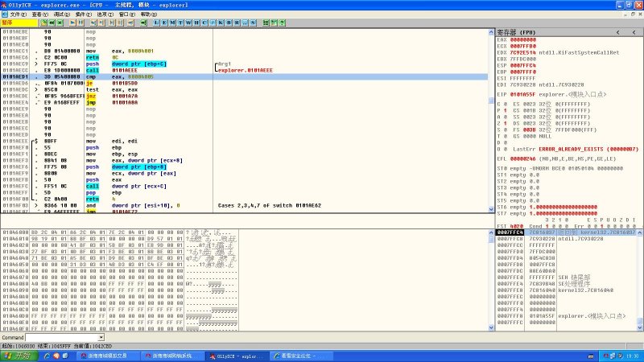Run the program with the play icon

click(72, 23)
